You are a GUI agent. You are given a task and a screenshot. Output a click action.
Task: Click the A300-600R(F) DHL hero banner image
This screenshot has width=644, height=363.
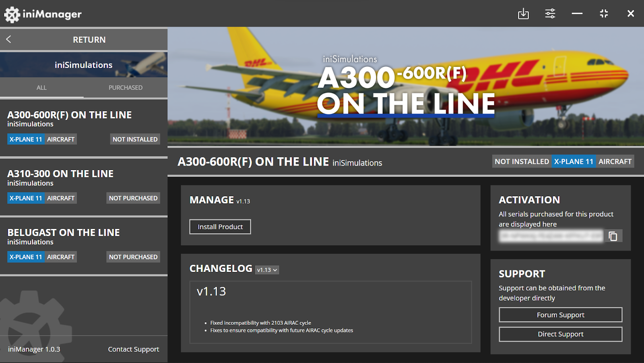click(406, 86)
